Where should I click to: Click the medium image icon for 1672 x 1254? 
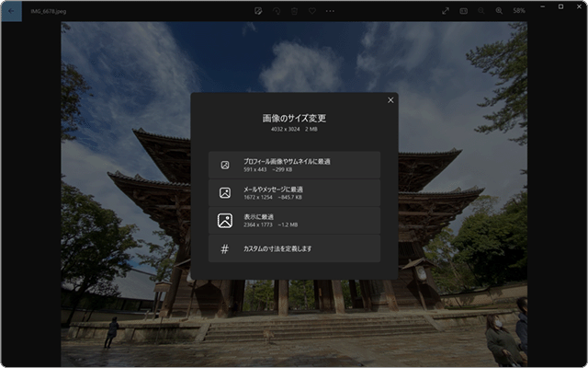[x=225, y=192]
